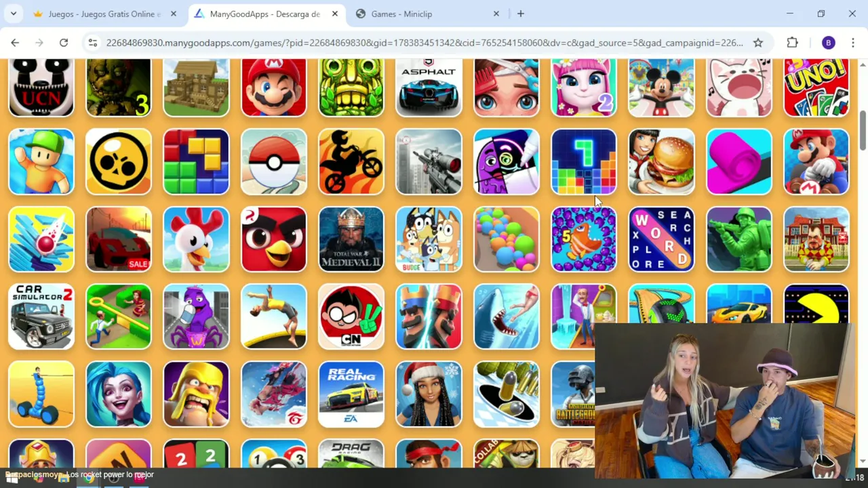Image resolution: width=868 pixels, height=488 pixels.
Task: Open the colored block puzzle icon
Action: tap(196, 162)
